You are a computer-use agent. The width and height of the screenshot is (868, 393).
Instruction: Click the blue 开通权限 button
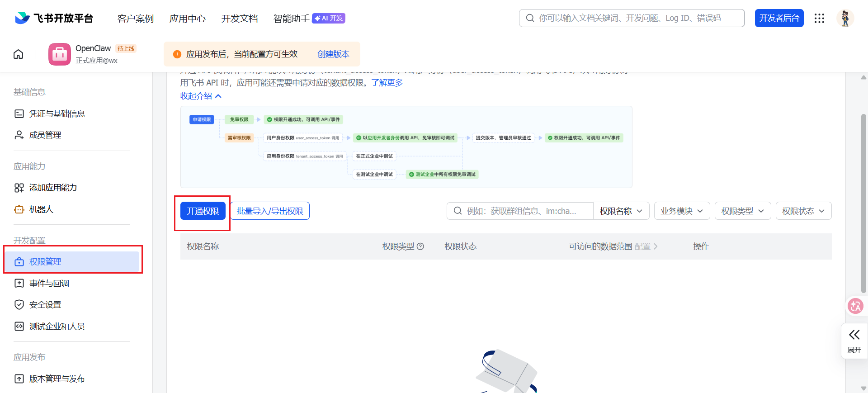[x=203, y=211]
